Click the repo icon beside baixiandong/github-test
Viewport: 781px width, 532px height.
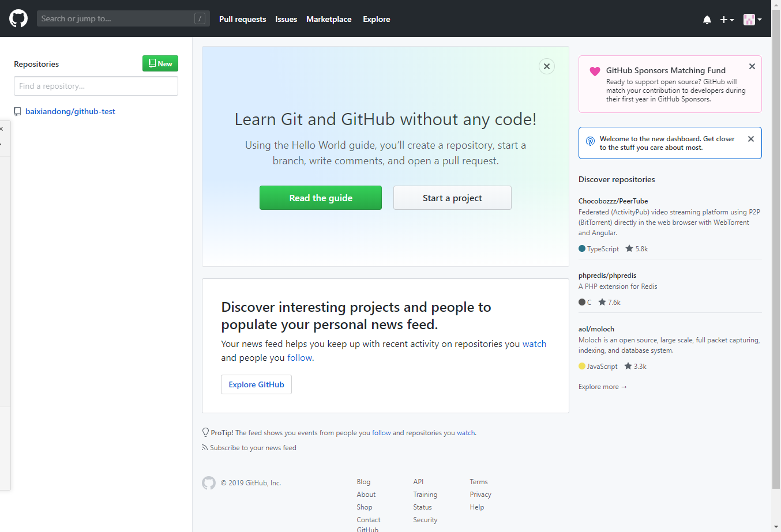coord(17,112)
